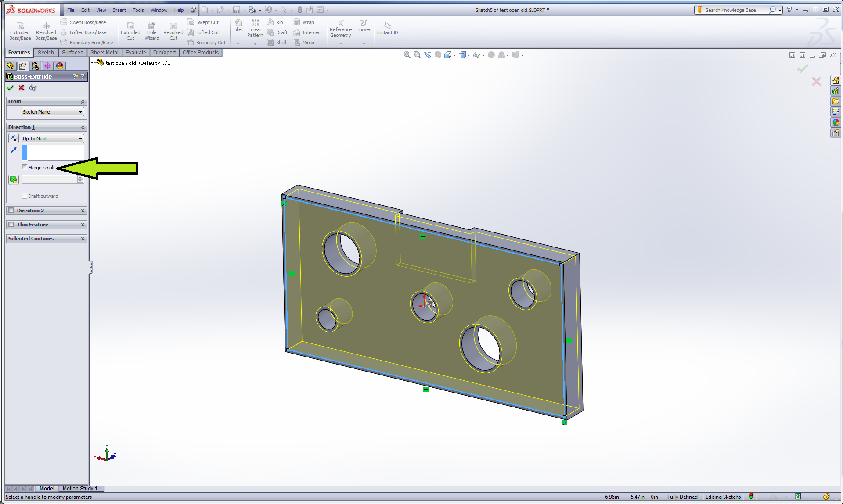This screenshot has width=843, height=504.
Task: Click the Fillet tool icon
Action: (238, 23)
